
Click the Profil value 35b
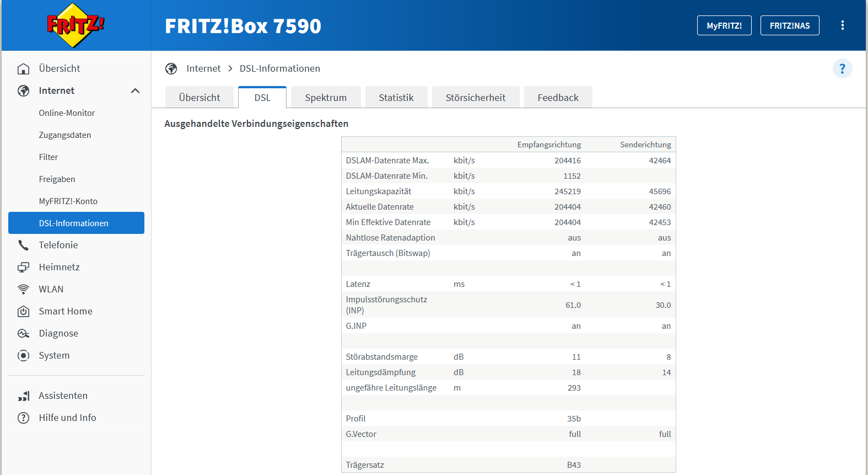pos(574,419)
